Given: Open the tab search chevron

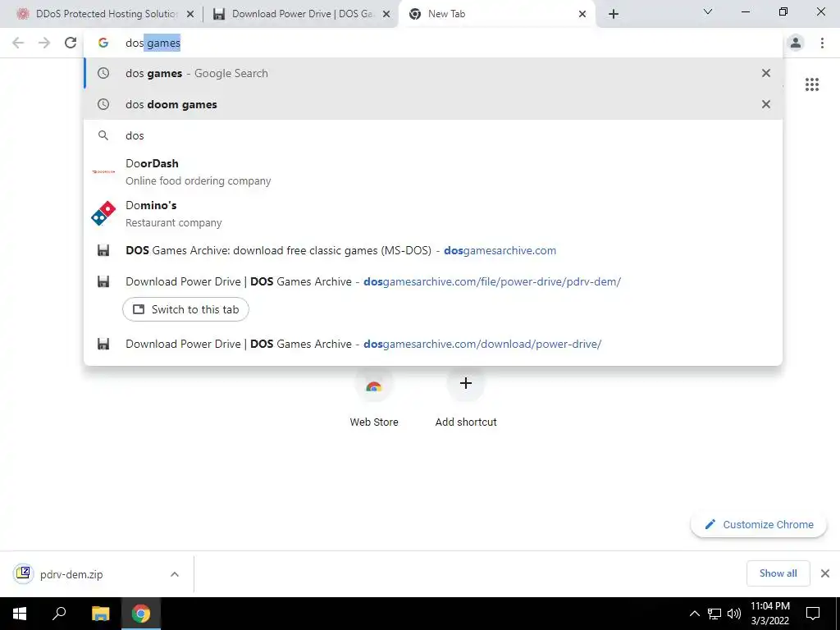Looking at the screenshot, I should coord(708,11).
